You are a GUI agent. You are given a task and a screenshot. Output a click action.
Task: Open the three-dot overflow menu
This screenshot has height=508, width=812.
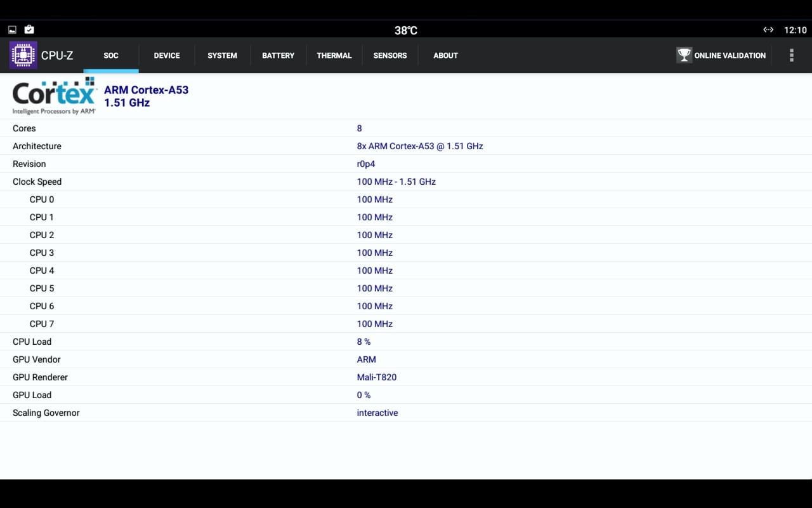pos(792,55)
